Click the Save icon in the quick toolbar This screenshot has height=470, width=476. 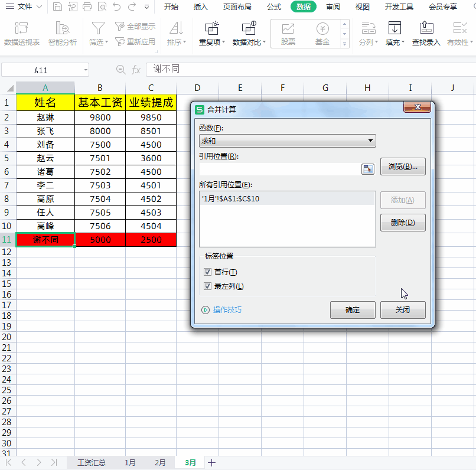point(57,6)
